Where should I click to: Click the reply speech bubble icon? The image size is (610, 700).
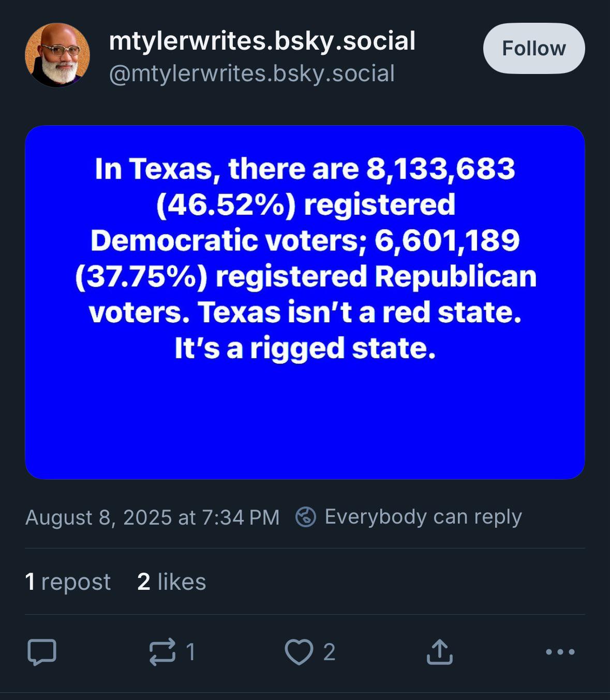click(41, 651)
